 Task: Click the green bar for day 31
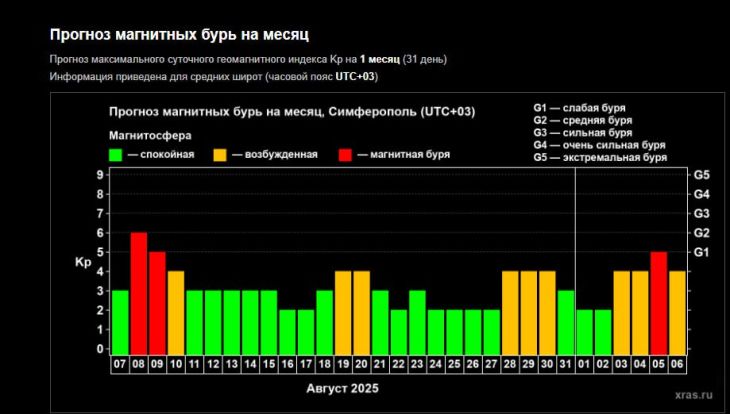click(x=565, y=321)
